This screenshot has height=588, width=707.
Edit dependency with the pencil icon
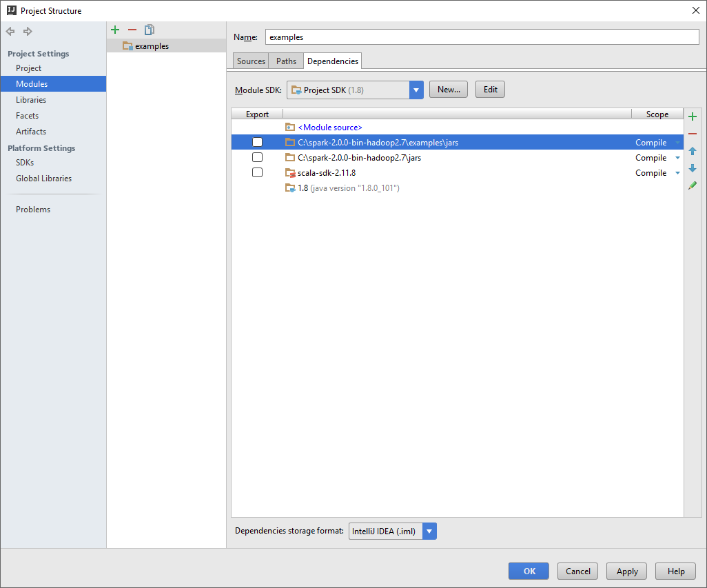click(693, 185)
